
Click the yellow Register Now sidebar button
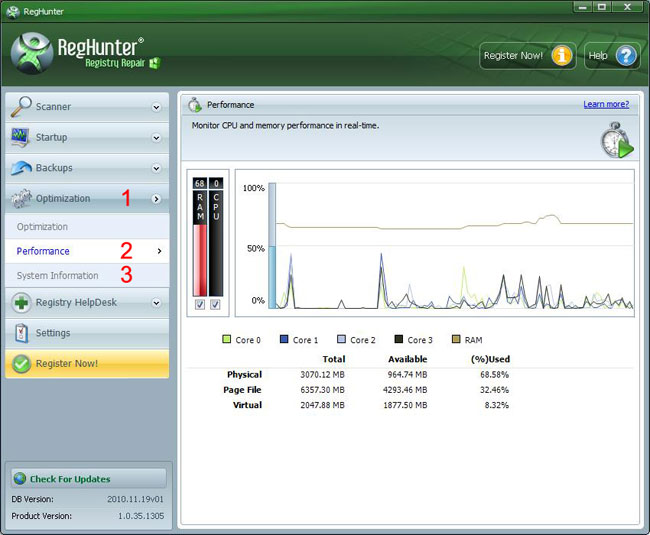[x=87, y=363]
